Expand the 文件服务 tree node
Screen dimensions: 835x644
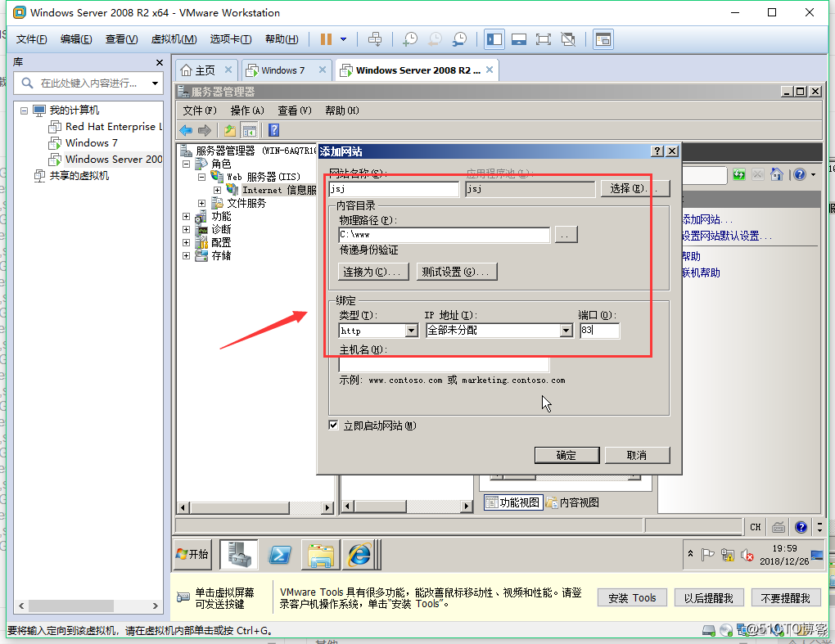(202, 203)
